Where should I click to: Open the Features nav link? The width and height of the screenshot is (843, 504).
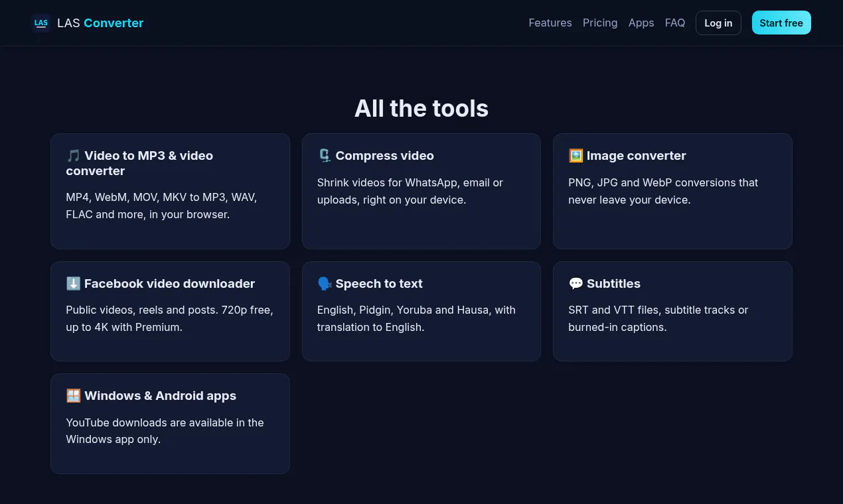pos(550,23)
